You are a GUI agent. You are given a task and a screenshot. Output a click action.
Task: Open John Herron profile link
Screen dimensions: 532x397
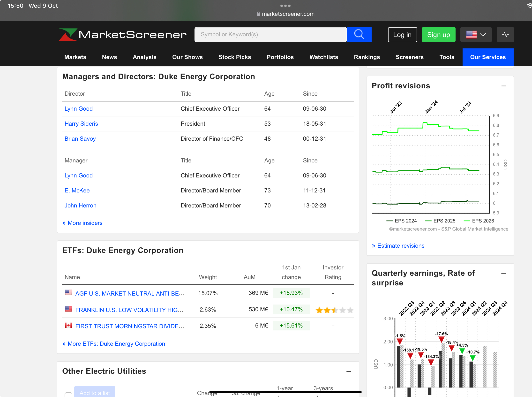(x=80, y=206)
